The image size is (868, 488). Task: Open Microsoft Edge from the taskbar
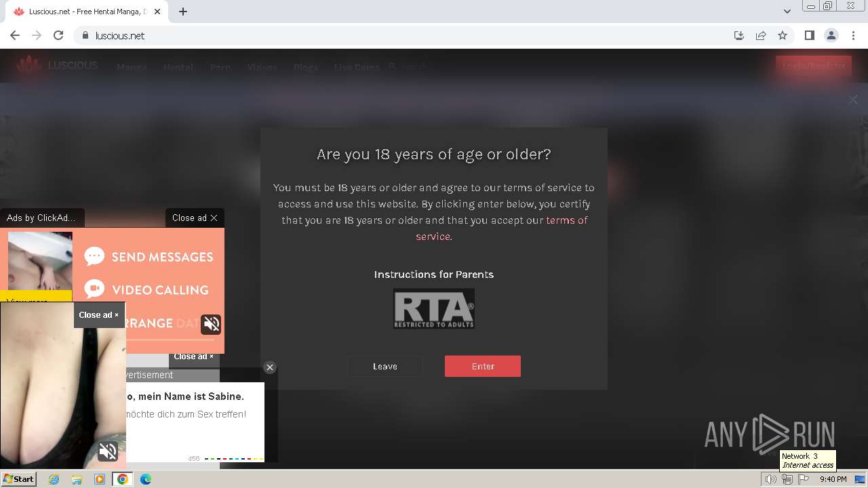pos(146,479)
